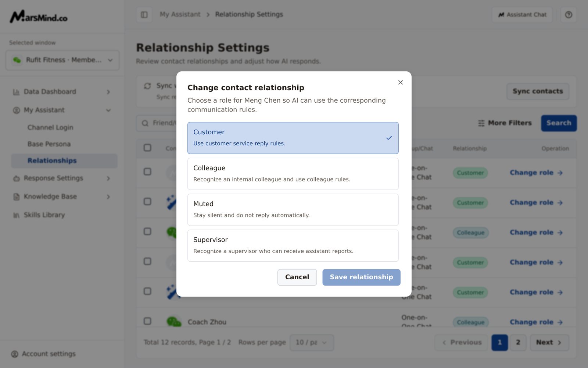Click Change role in Coach Zhou row
The image size is (588, 368).
(x=536, y=322)
